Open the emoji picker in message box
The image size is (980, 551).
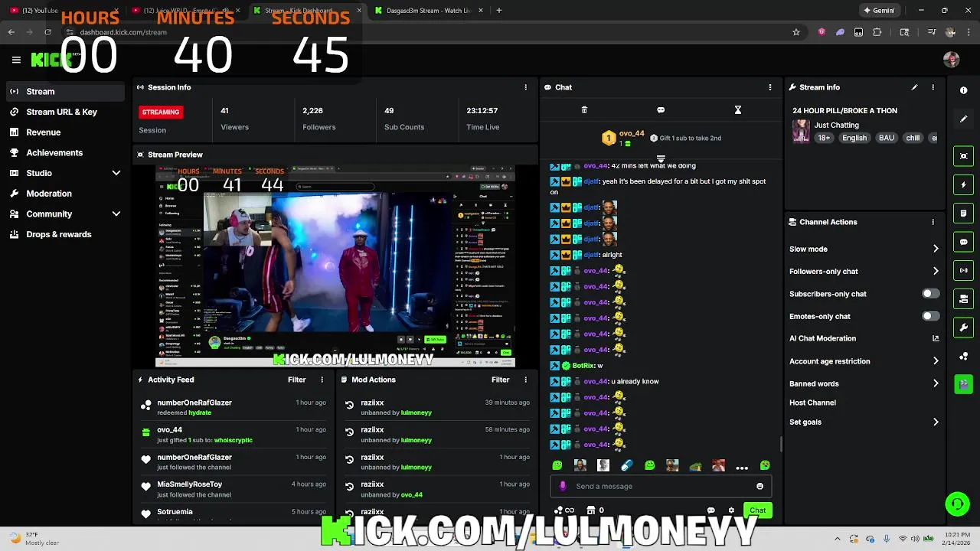(759, 486)
